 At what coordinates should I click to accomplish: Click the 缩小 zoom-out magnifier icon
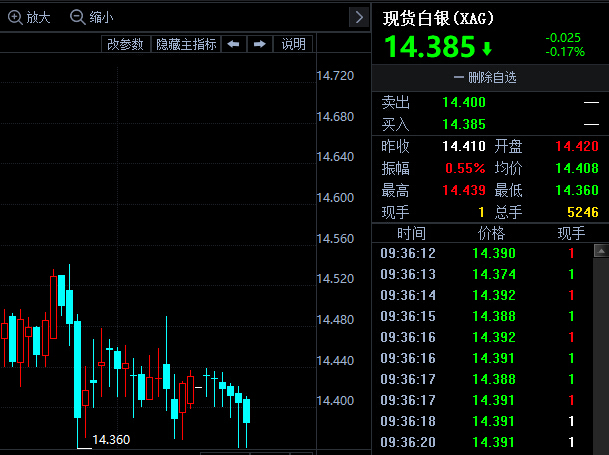coord(77,17)
